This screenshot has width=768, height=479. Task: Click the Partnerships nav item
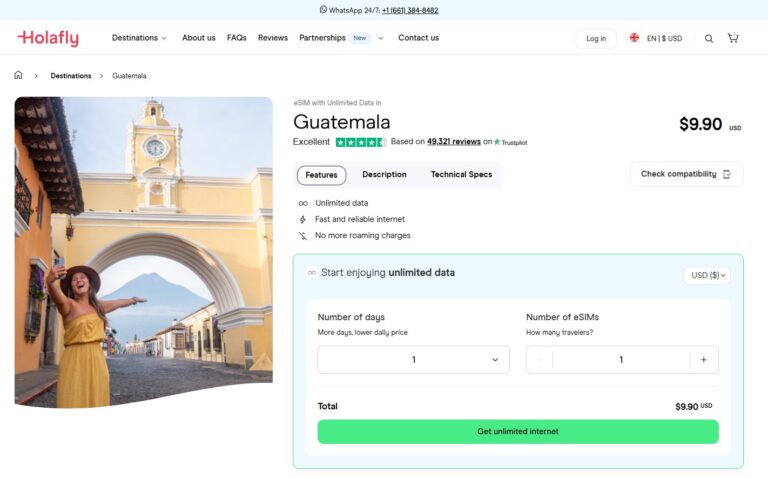(x=322, y=38)
